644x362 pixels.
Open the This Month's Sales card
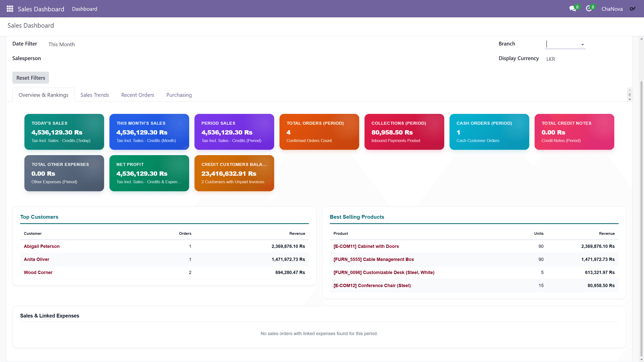coord(149,132)
